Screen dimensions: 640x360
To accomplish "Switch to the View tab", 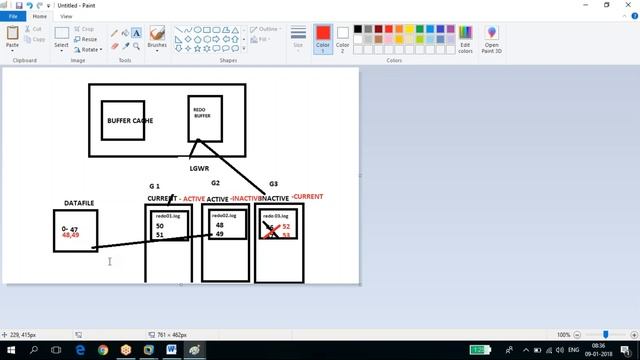I will [x=66, y=16].
